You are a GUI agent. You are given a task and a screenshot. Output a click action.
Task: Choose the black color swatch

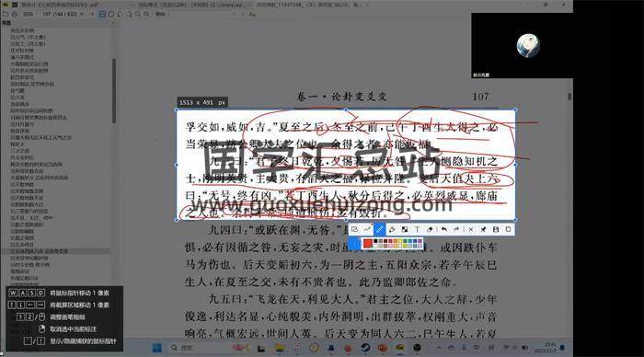[375, 241]
